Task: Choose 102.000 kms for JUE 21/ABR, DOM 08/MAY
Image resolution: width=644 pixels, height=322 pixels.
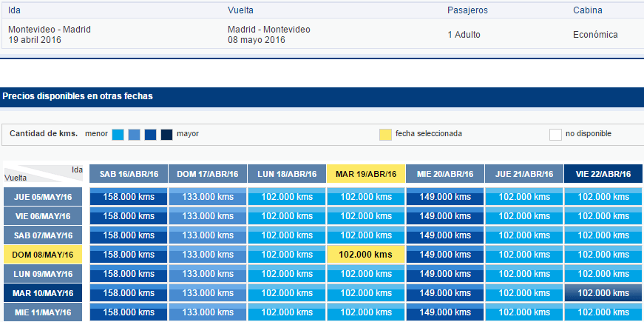Action: 524,255
